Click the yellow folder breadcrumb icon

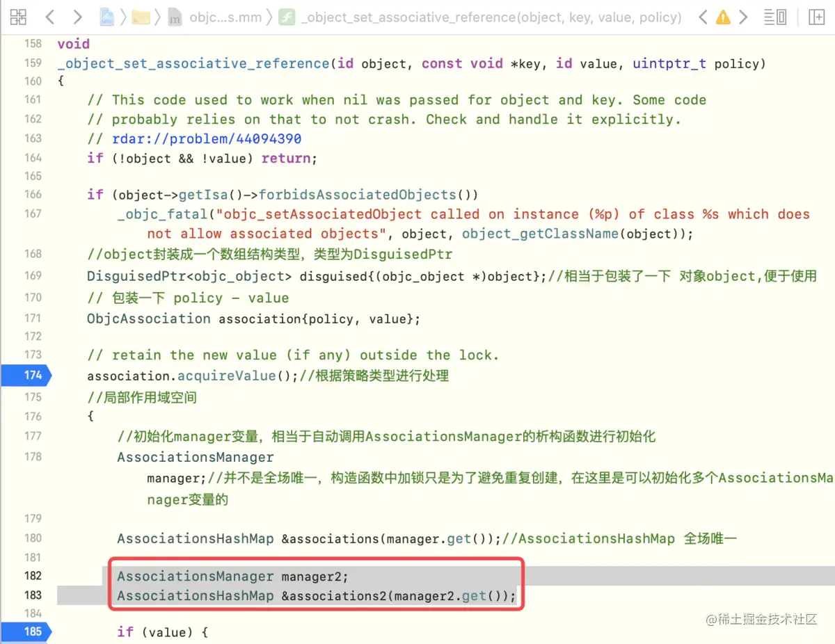141,17
